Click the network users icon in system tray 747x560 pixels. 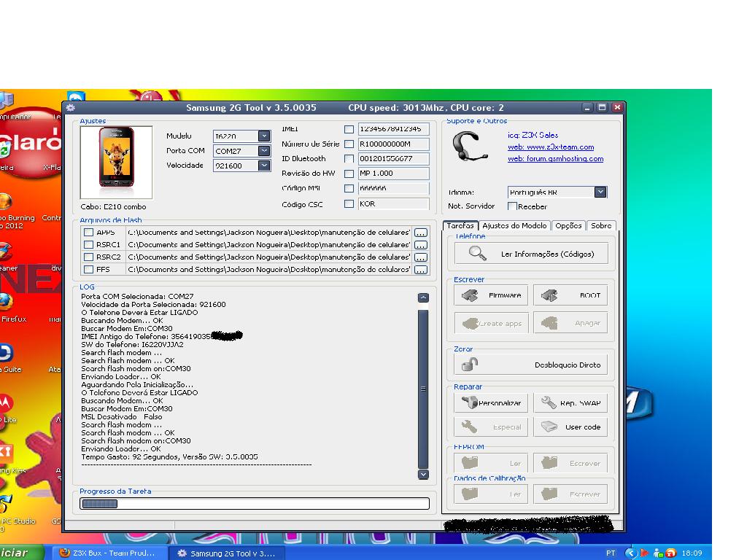point(659,553)
